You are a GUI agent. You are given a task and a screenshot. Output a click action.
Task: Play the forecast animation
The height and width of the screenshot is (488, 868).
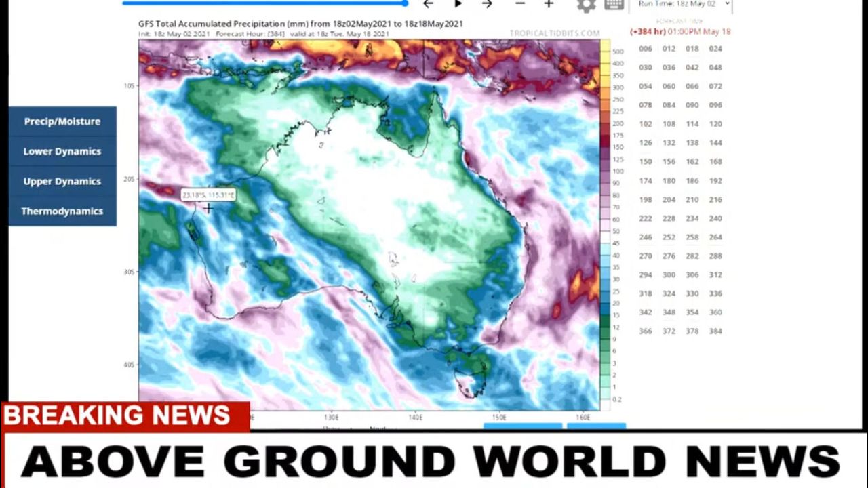(x=458, y=4)
